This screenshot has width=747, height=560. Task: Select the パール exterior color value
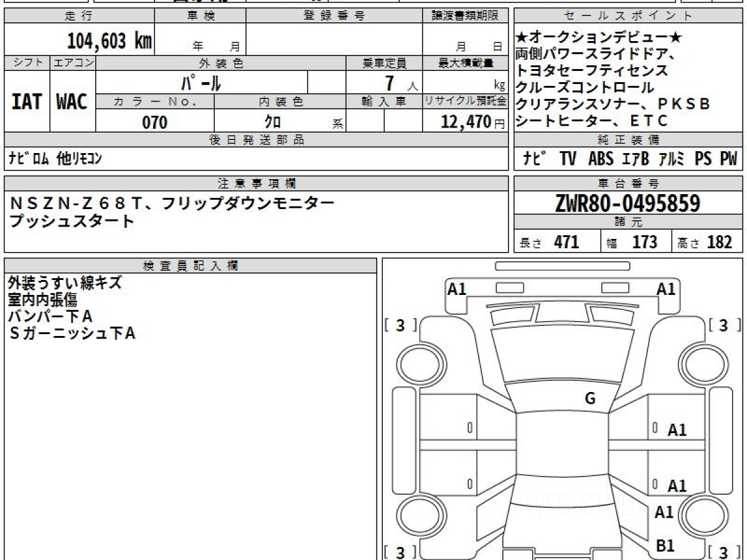[x=200, y=82]
